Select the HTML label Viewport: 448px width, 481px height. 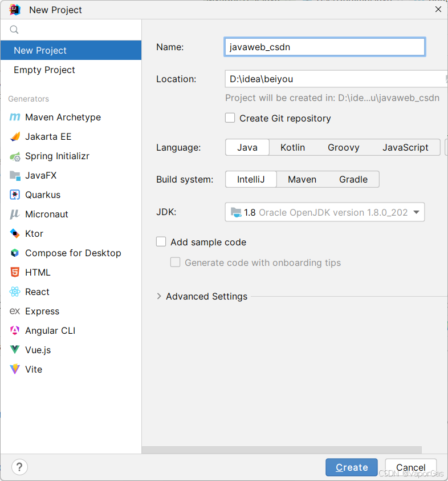click(x=38, y=272)
